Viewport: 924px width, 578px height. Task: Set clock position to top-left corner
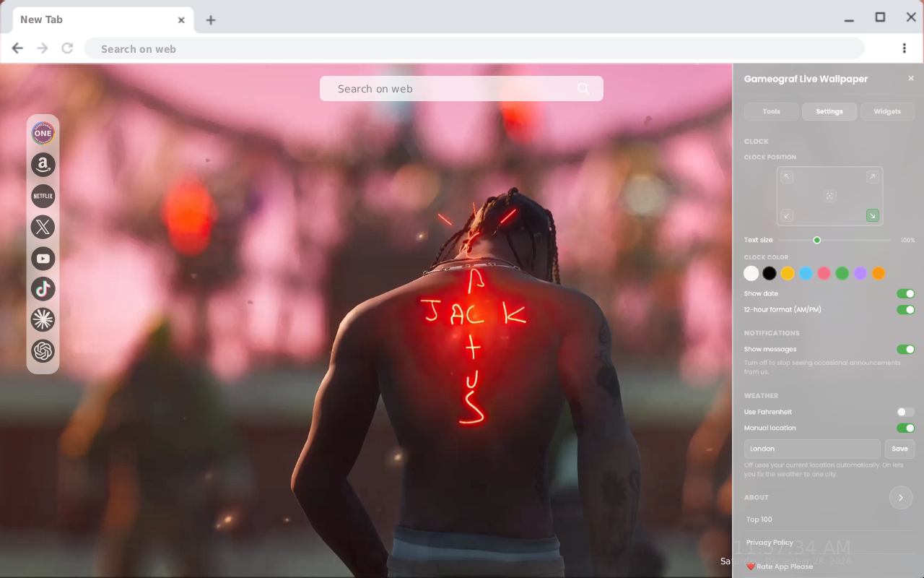pyautogui.click(x=788, y=177)
